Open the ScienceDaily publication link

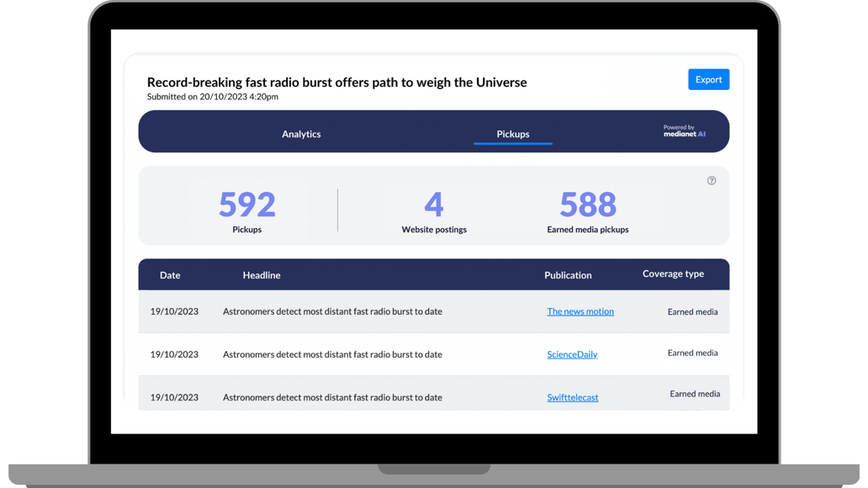coord(572,354)
